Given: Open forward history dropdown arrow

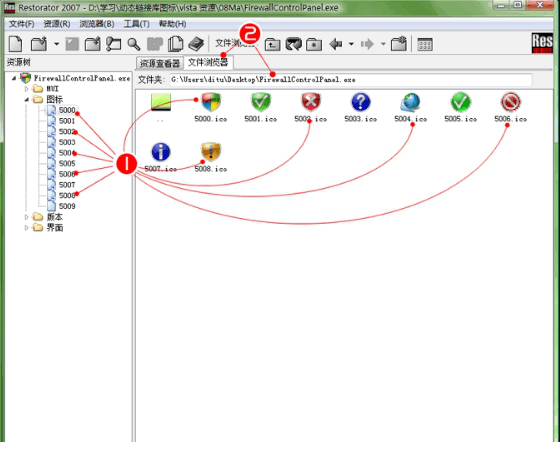Looking at the screenshot, I should tap(383, 44).
